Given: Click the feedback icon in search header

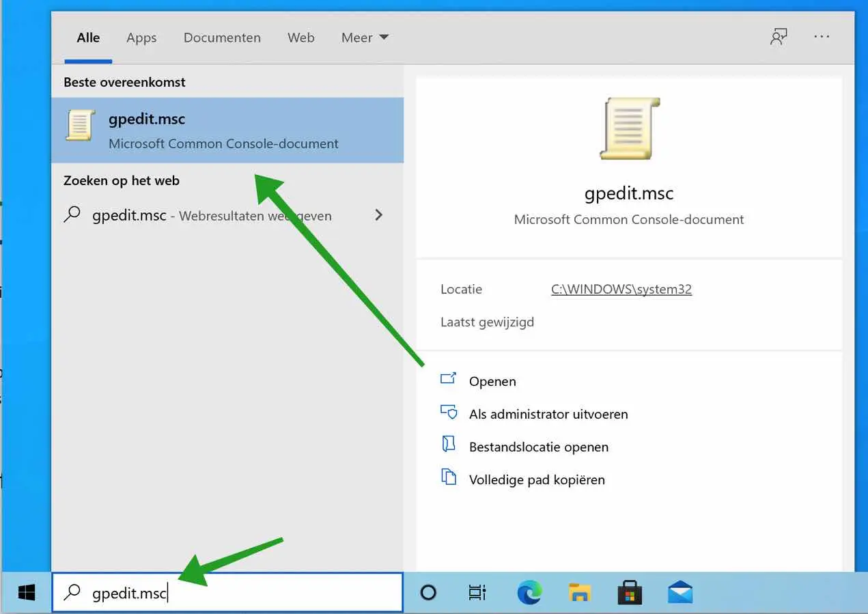Looking at the screenshot, I should 779,37.
